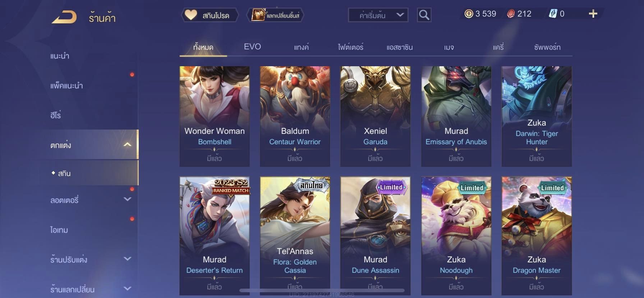The image size is (644, 298).
Task: Tap the heart favorite skins icon
Action: point(191,15)
